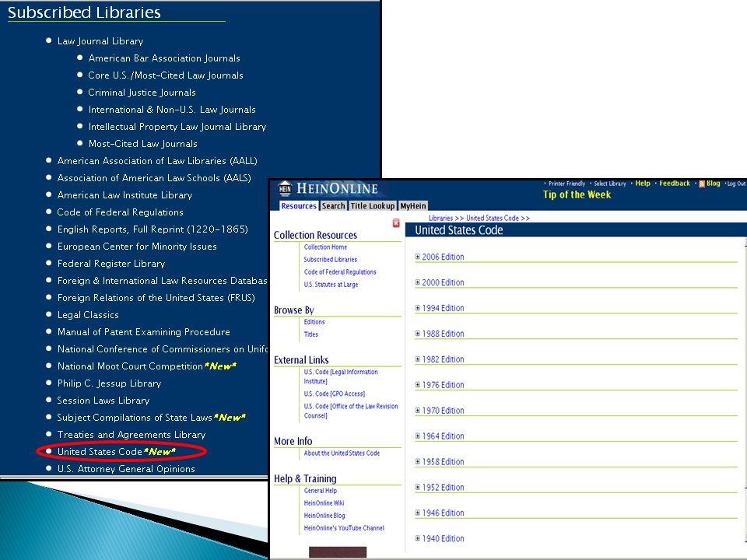Expand the 2000 Edition entry
747x560 pixels.
pos(417,282)
